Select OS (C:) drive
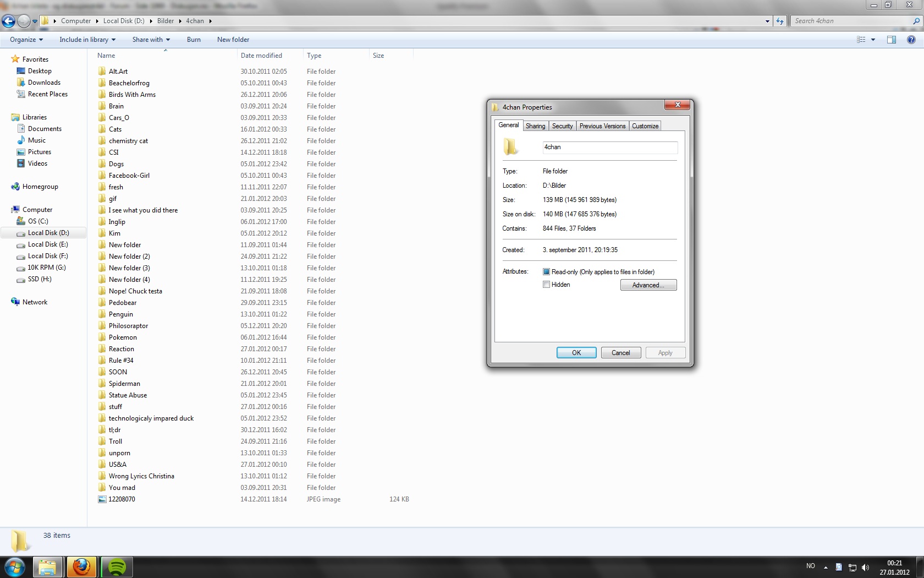Image resolution: width=924 pixels, height=578 pixels. point(38,221)
